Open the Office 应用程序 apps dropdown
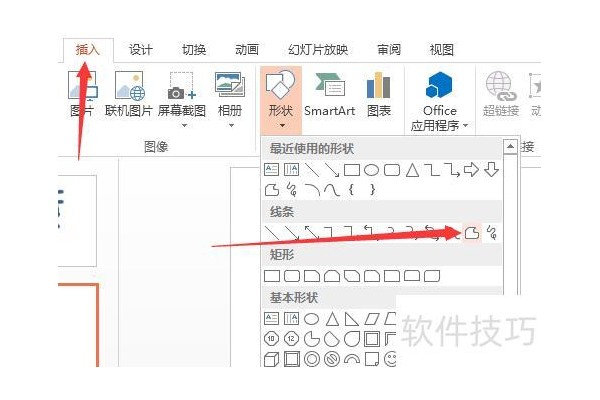The width and height of the screenshot is (600, 400). coord(440,101)
